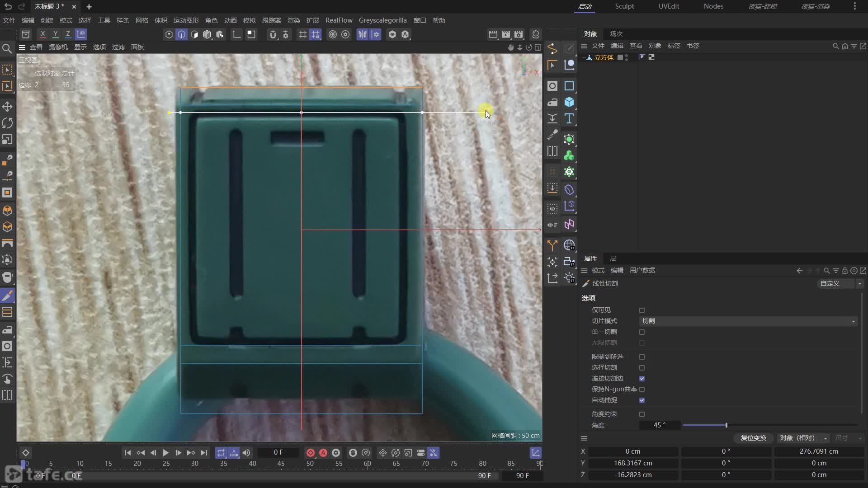The height and width of the screenshot is (488, 868).
Task: Select the Move tool in left toolbar
Action: pyautogui.click(x=7, y=107)
